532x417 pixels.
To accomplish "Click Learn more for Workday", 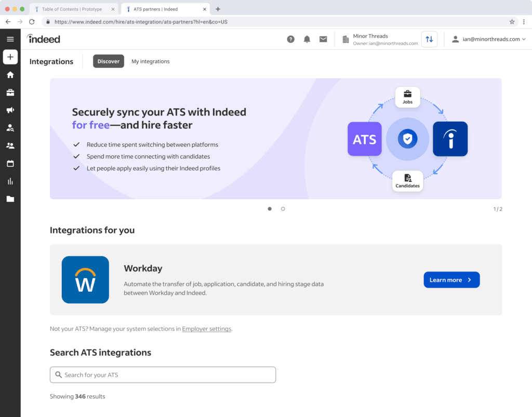I will 451,280.
